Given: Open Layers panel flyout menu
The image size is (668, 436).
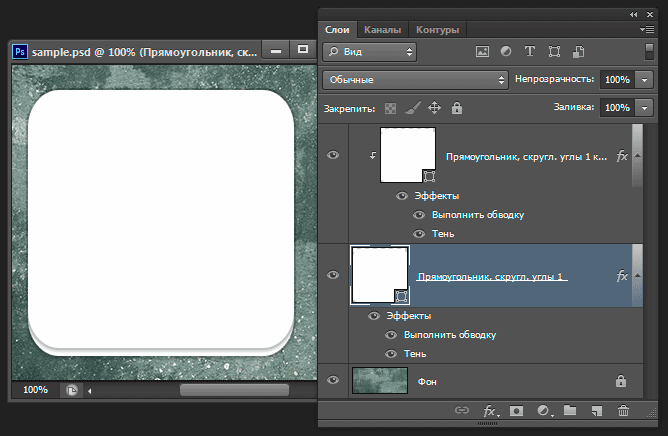Looking at the screenshot, I should [647, 29].
